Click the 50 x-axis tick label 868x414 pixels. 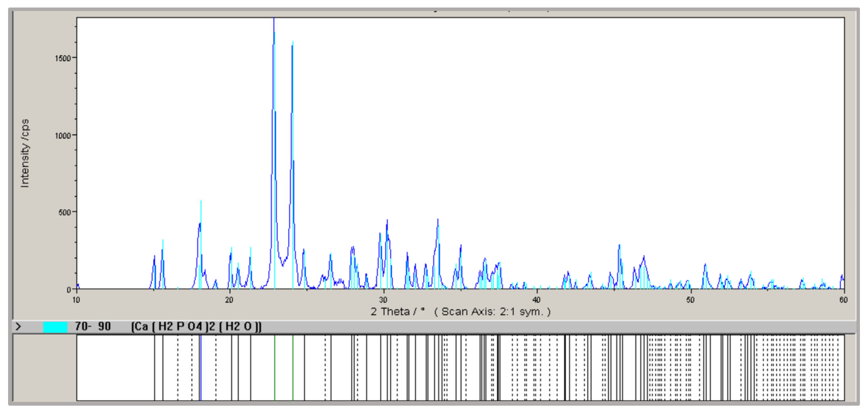tap(690, 300)
